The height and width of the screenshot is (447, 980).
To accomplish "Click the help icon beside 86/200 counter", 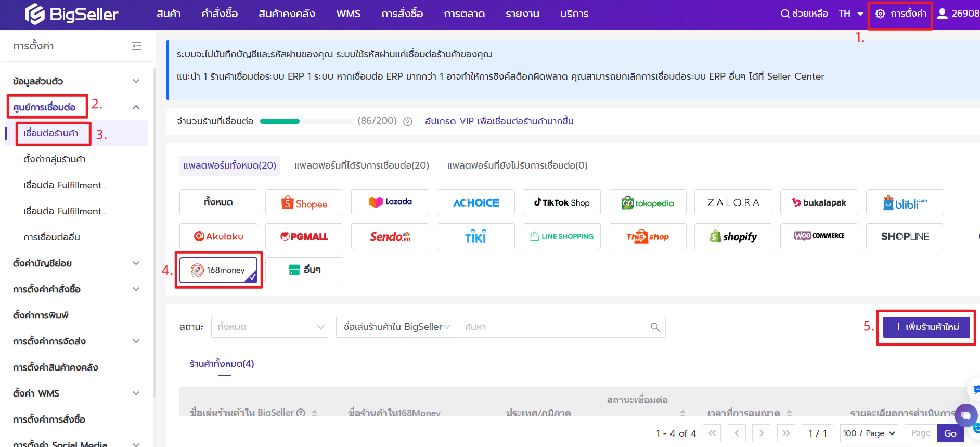I will (x=408, y=122).
